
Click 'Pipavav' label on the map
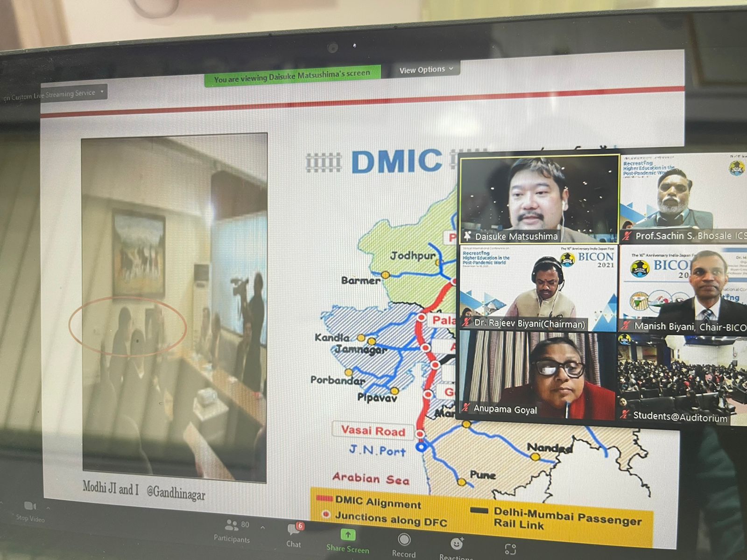[x=377, y=398]
